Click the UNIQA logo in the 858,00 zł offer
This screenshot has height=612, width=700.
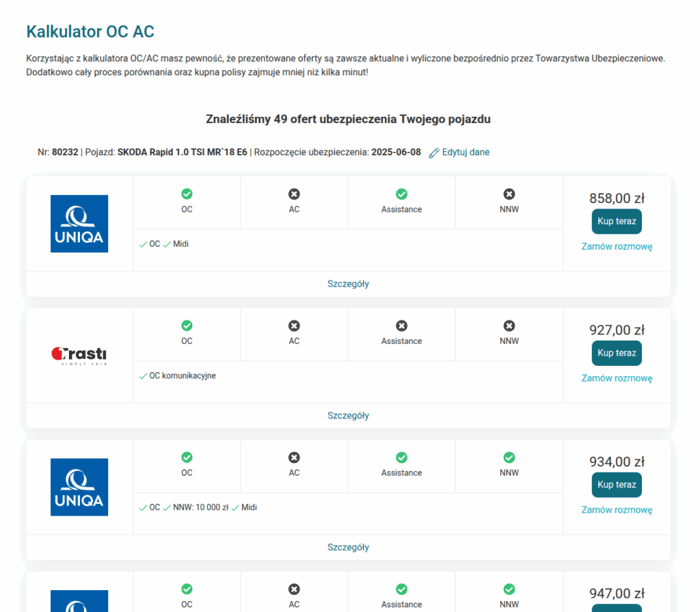click(x=79, y=224)
